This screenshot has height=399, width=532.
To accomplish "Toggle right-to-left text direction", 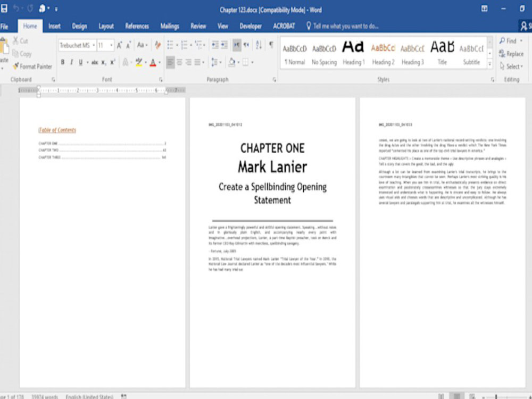I will pos(246,45).
